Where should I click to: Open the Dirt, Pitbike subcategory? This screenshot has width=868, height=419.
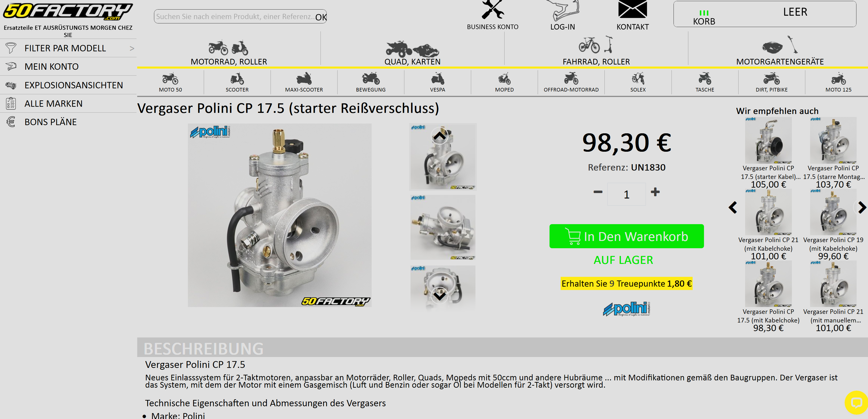point(772,82)
